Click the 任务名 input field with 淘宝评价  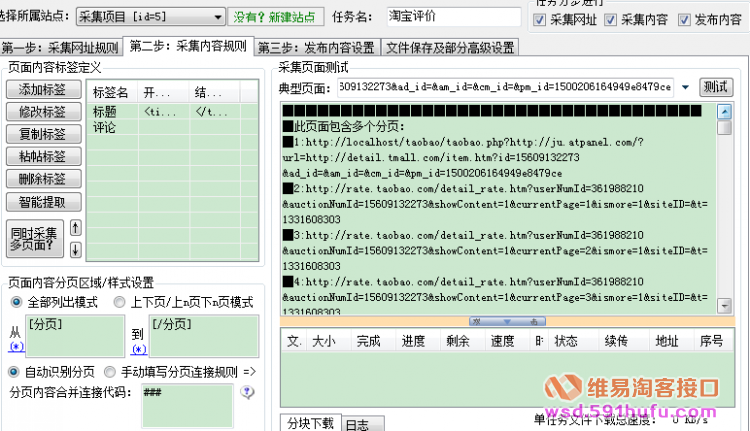(454, 17)
